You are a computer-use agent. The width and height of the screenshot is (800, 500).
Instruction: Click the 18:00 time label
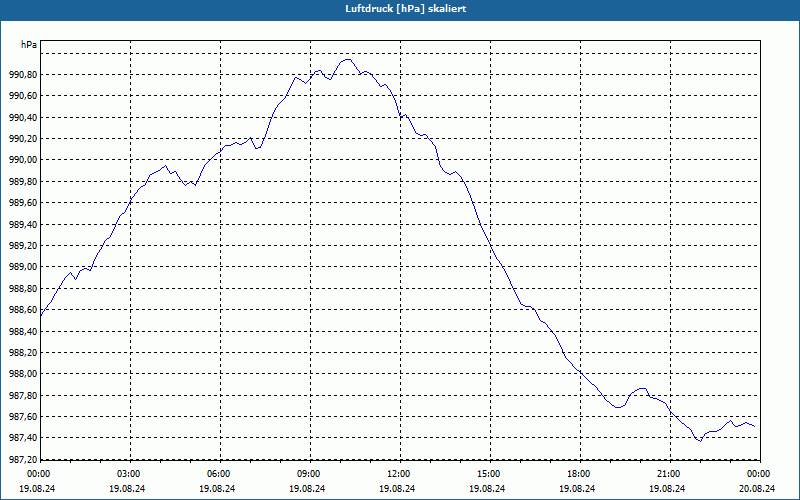click(x=580, y=474)
